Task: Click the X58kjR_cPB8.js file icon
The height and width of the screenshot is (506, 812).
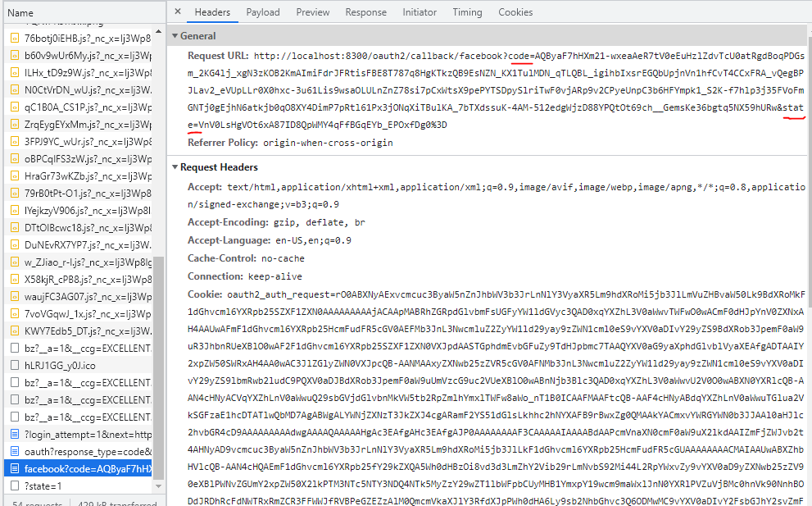Action: pos(15,279)
